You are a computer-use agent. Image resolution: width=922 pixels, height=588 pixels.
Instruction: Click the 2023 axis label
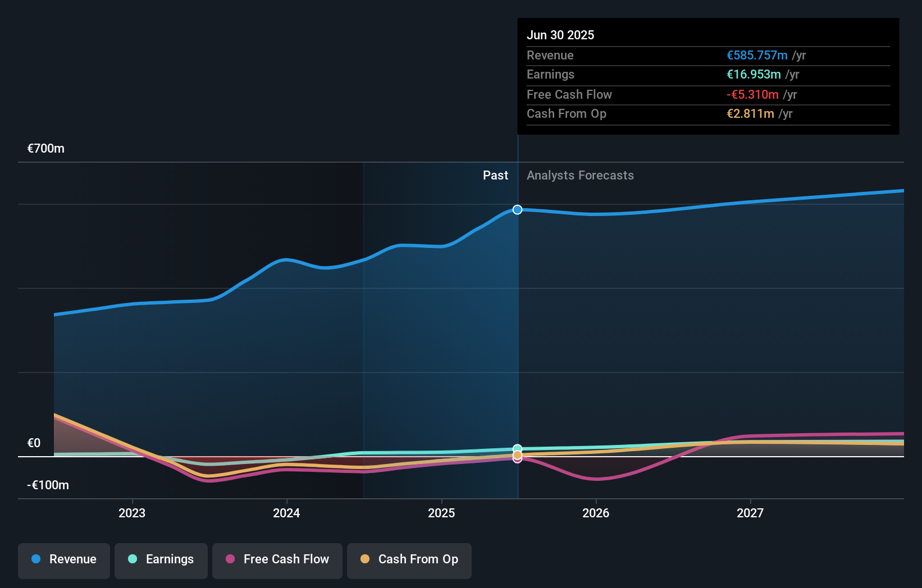tap(132, 513)
